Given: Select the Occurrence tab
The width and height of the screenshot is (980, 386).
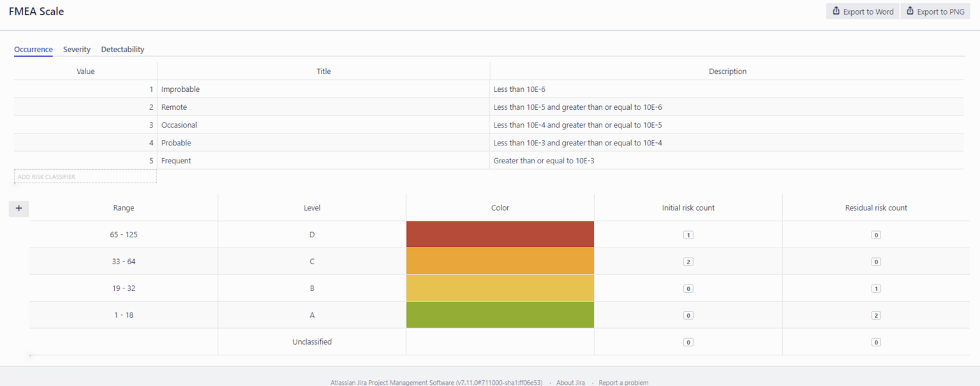Looking at the screenshot, I should click(x=33, y=49).
